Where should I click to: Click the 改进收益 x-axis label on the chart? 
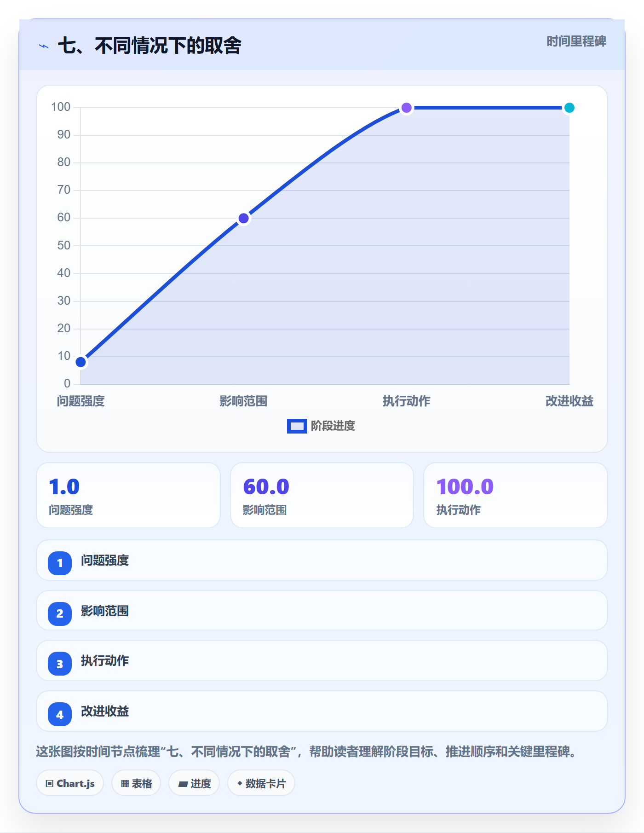coord(569,401)
